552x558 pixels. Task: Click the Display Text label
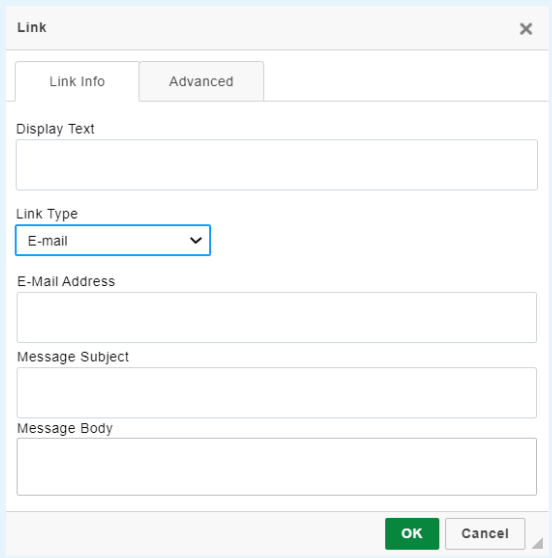tap(55, 129)
